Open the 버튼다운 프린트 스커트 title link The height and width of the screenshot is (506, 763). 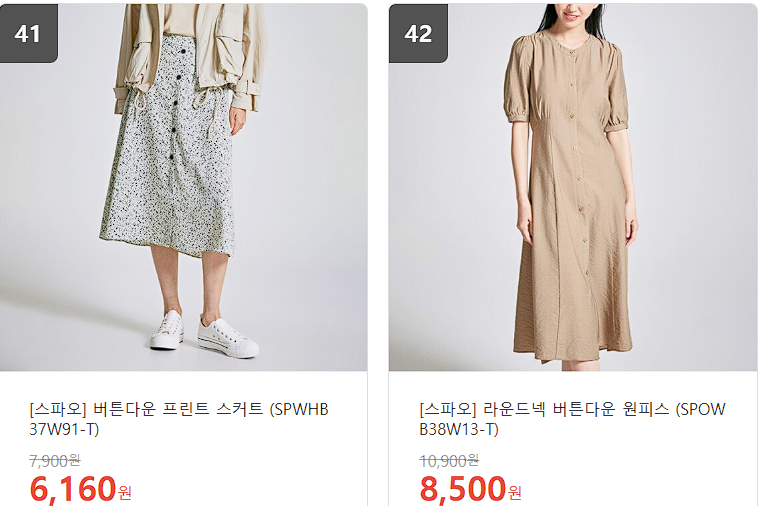[179, 419]
